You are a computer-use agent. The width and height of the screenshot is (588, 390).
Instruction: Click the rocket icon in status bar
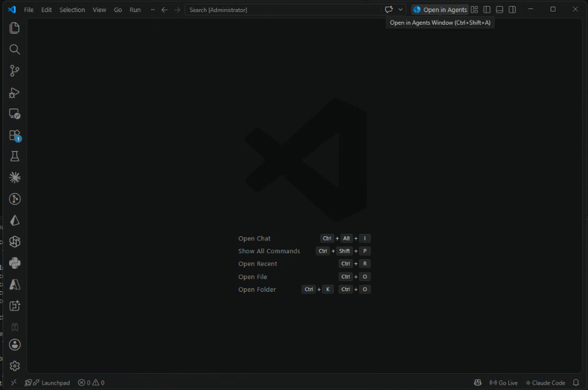pos(28,383)
